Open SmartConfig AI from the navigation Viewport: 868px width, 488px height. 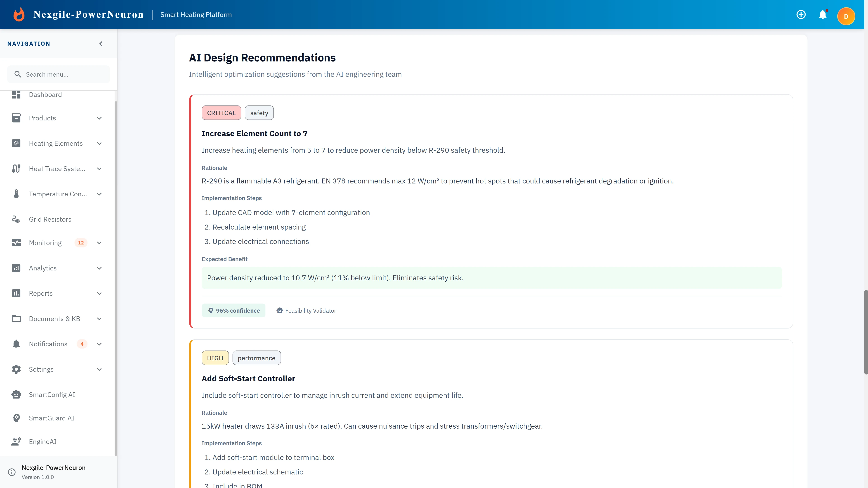[52, 394]
